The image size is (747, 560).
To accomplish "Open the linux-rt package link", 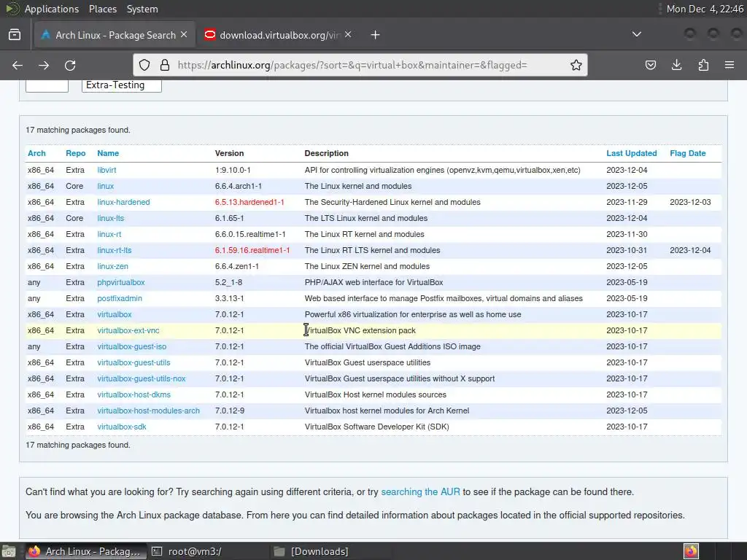I will click(x=109, y=234).
